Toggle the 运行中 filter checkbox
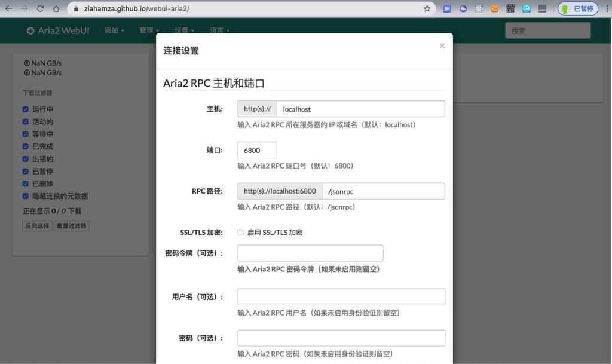612x364 pixels. [x=25, y=109]
